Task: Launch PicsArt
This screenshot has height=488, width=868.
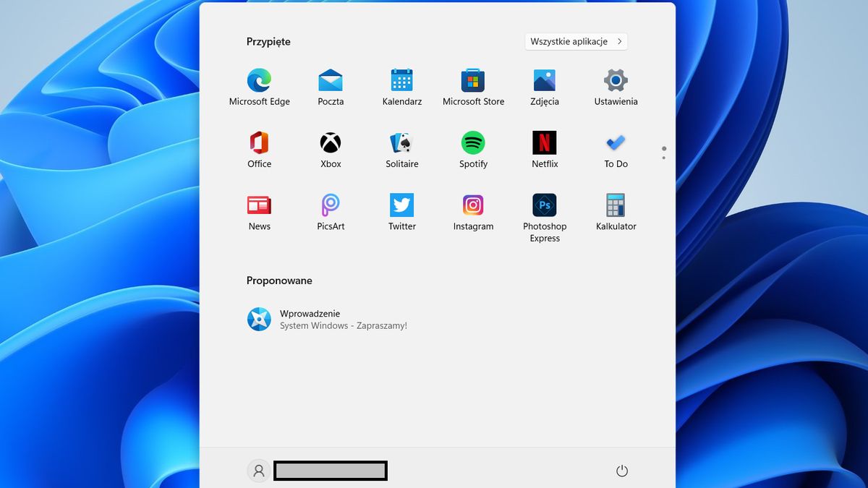Action: [x=330, y=206]
